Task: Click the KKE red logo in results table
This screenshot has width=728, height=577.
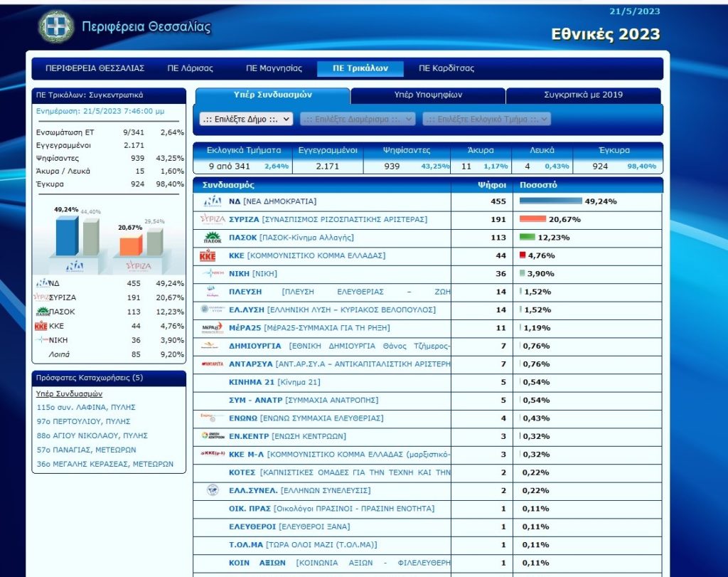Action: (x=208, y=255)
